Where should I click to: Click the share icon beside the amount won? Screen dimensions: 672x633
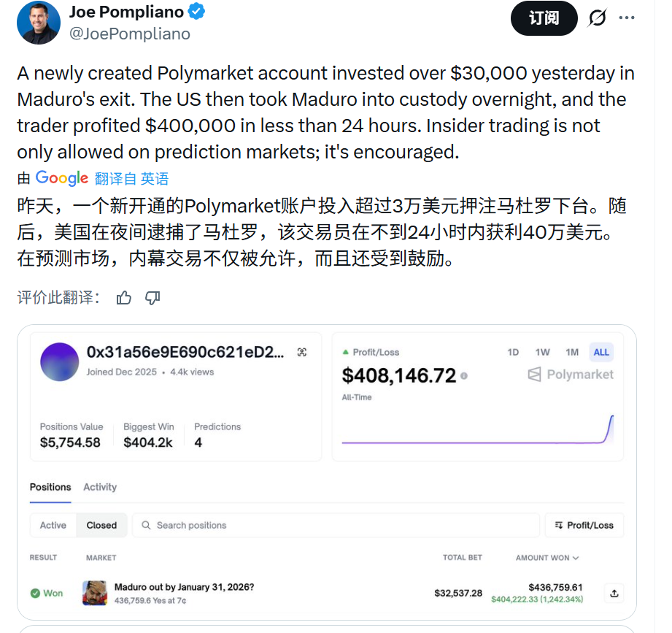tap(614, 594)
